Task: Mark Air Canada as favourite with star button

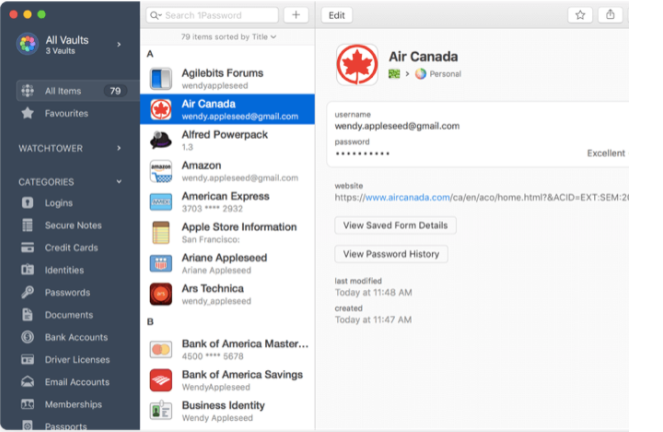Action: (x=580, y=15)
